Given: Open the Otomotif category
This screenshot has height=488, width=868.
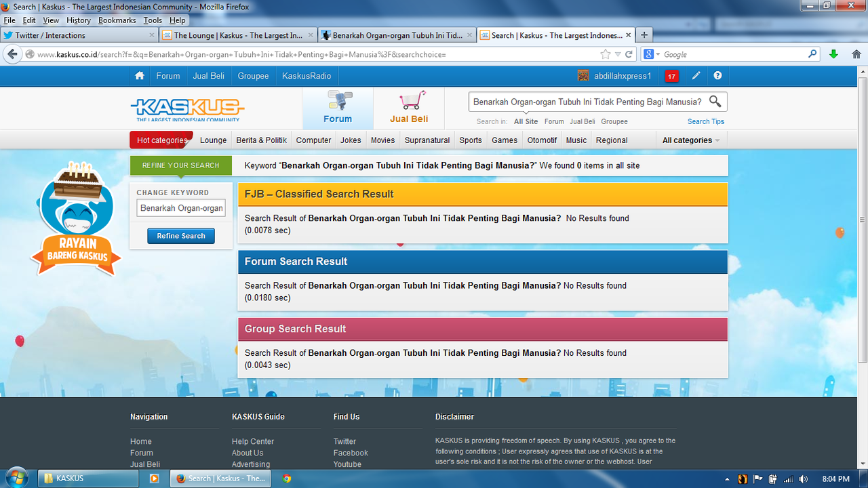Looking at the screenshot, I should (542, 140).
